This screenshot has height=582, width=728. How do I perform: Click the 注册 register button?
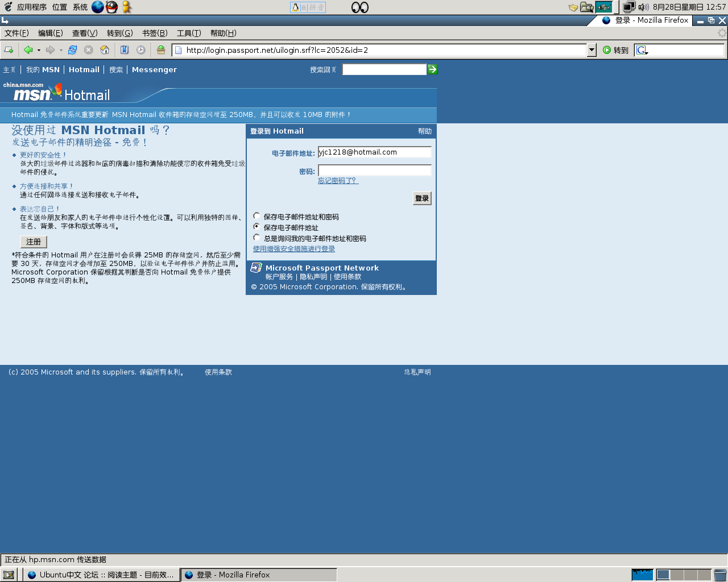[x=34, y=242]
